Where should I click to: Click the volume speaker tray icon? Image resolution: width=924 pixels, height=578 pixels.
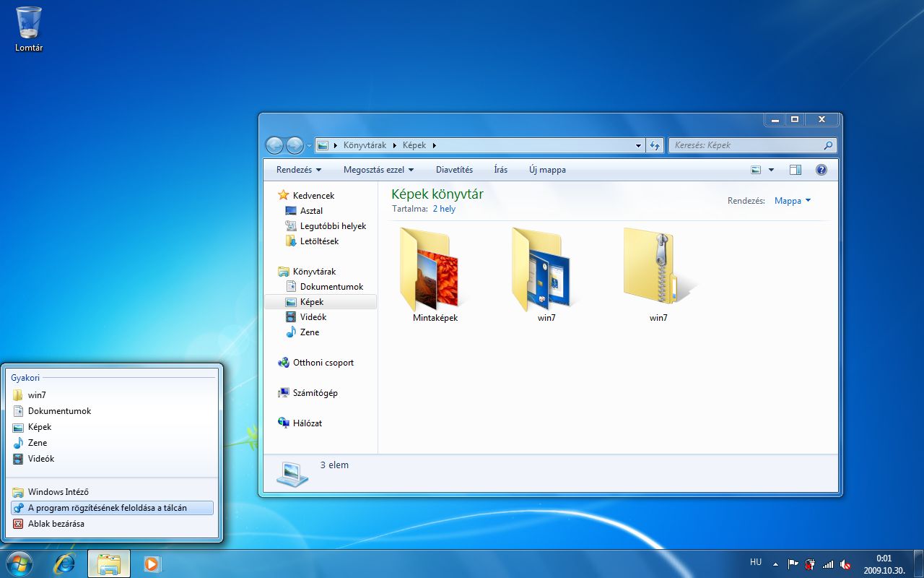click(845, 564)
